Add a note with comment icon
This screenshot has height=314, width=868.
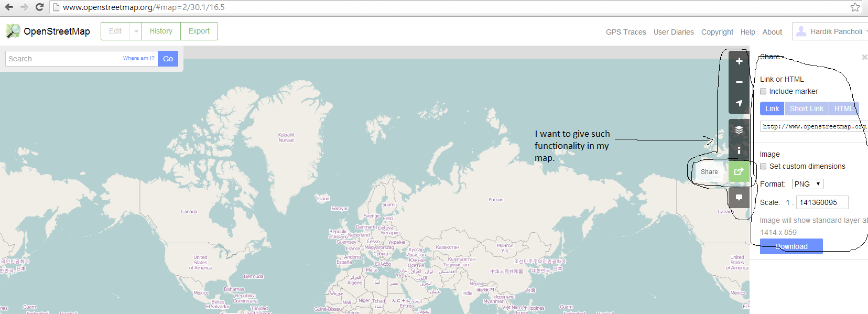point(739,198)
